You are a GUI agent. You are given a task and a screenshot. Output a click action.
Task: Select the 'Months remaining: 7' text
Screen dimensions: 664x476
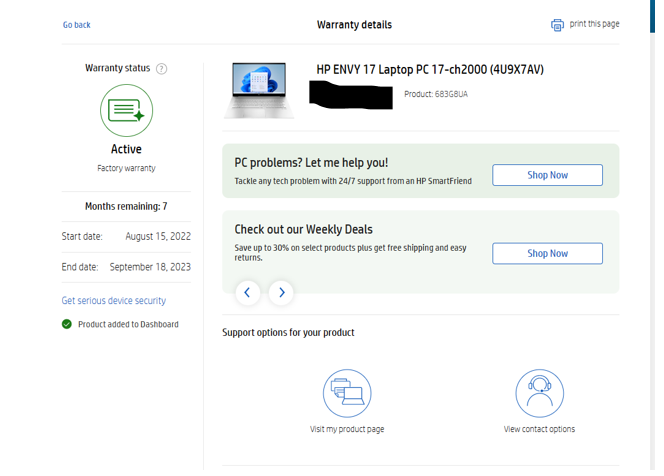(126, 206)
